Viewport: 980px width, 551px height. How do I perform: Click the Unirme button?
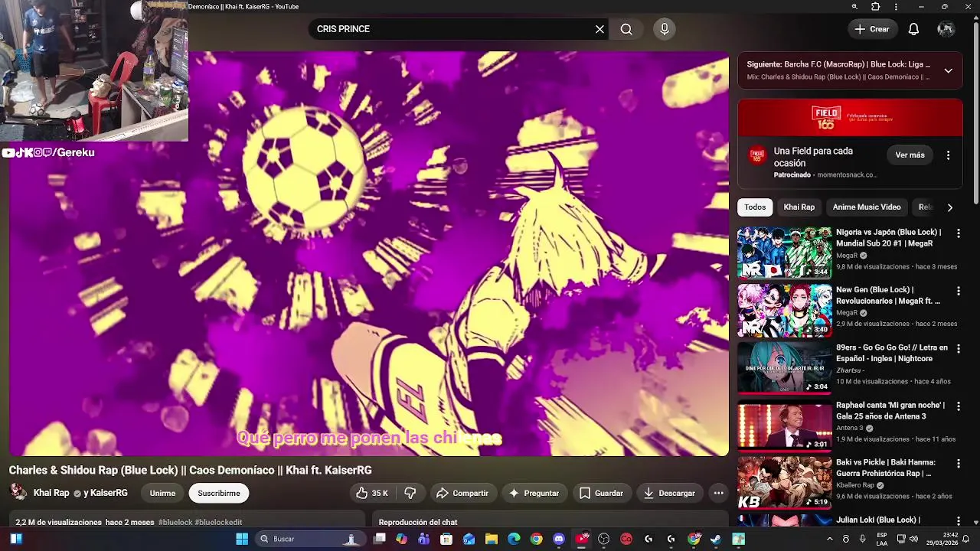point(162,493)
